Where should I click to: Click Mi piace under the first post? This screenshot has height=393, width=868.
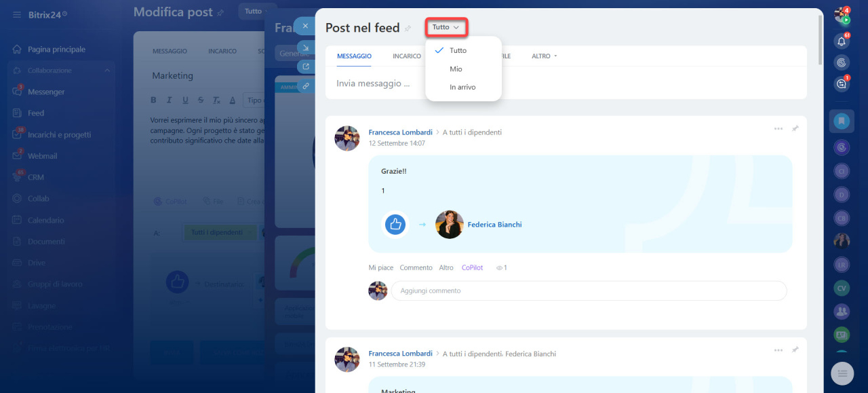tap(380, 267)
